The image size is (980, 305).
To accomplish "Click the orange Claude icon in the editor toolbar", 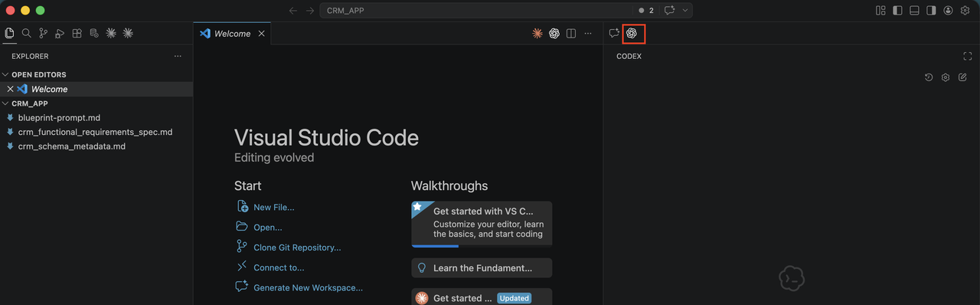I will [537, 34].
